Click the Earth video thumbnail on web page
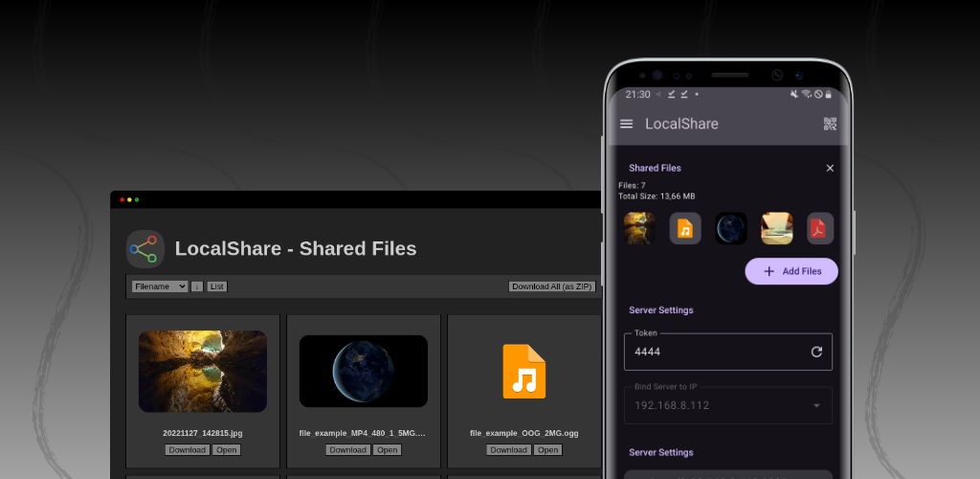Viewport: 980px width, 479px height. point(364,371)
